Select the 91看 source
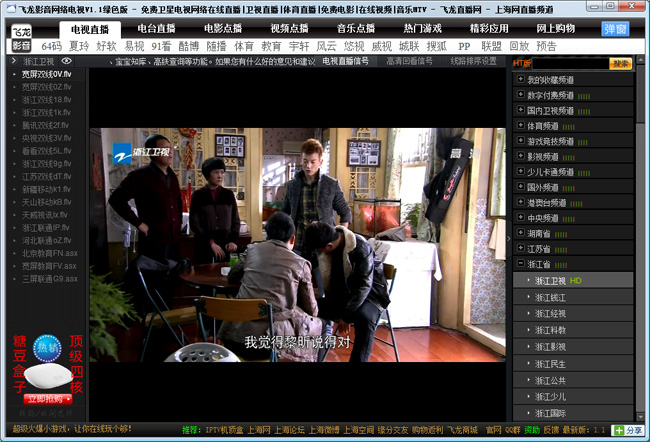This screenshot has height=442, width=650. pos(161,46)
